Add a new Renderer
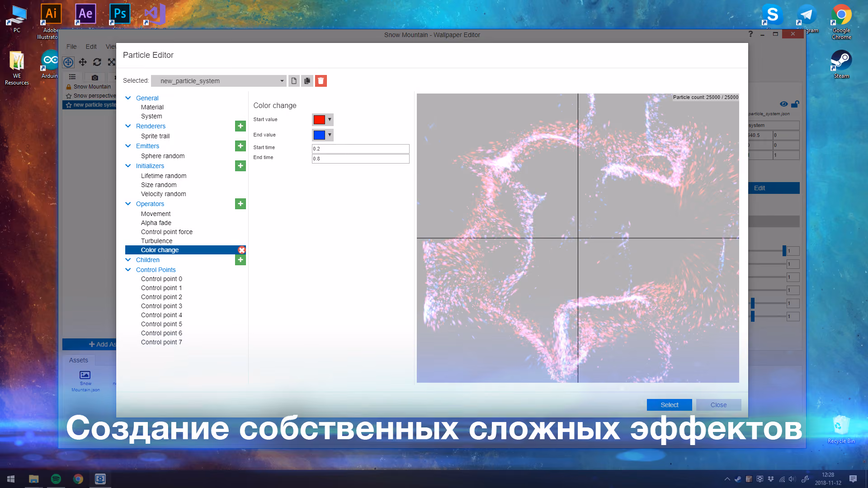Viewport: 868px width, 488px height. pos(241,126)
